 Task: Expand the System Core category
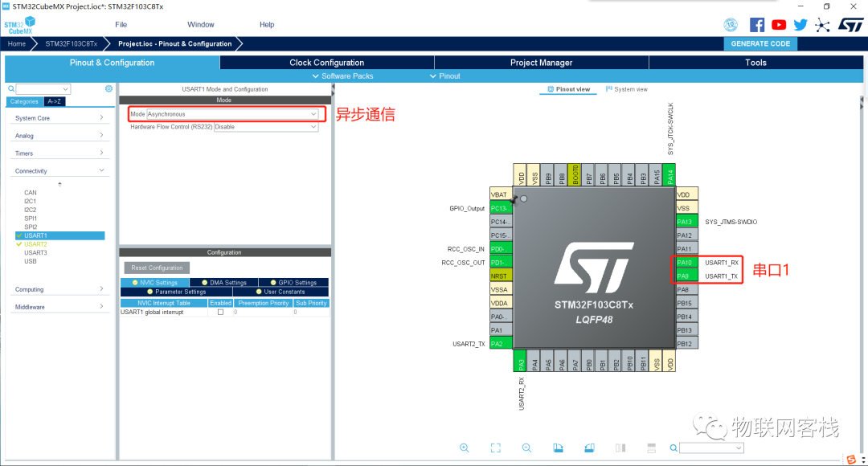point(59,118)
